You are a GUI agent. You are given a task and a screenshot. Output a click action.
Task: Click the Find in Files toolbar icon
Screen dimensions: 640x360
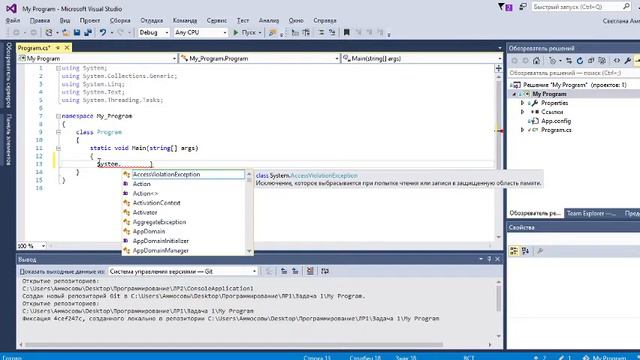coord(272,32)
